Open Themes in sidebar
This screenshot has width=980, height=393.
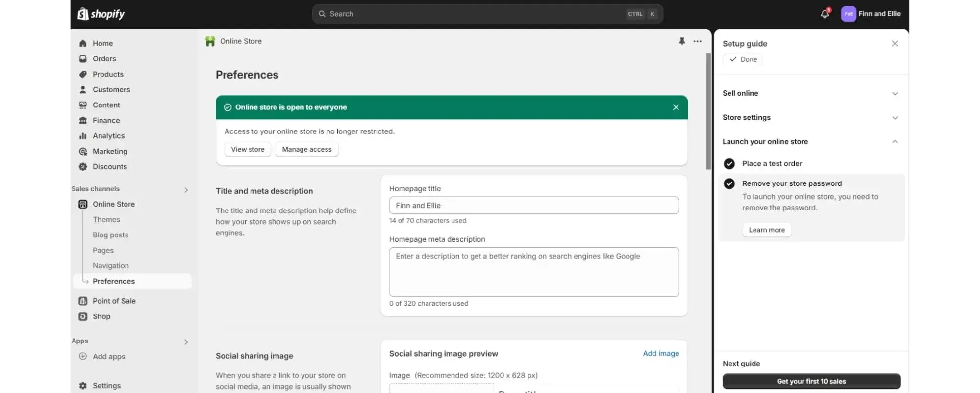(106, 219)
